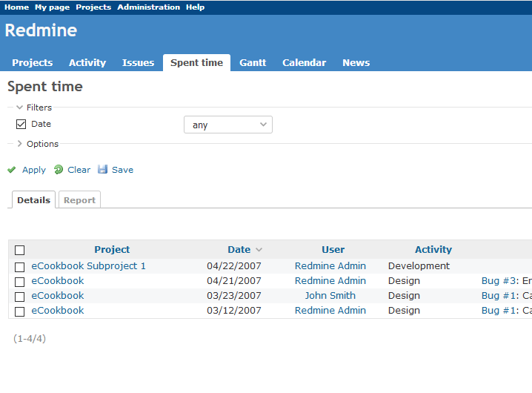Toggle the select-all checkbox in table header
Screen dimensions: 532x393
pyautogui.click(x=20, y=251)
